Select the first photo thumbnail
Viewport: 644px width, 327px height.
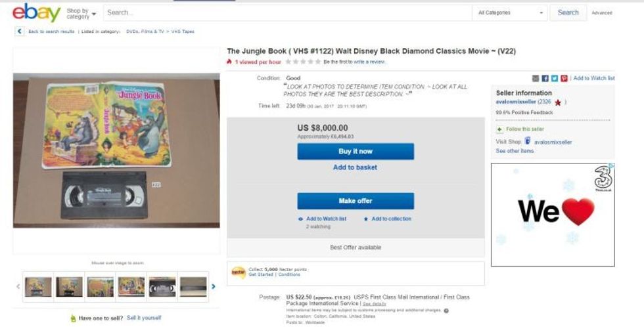[38, 286]
